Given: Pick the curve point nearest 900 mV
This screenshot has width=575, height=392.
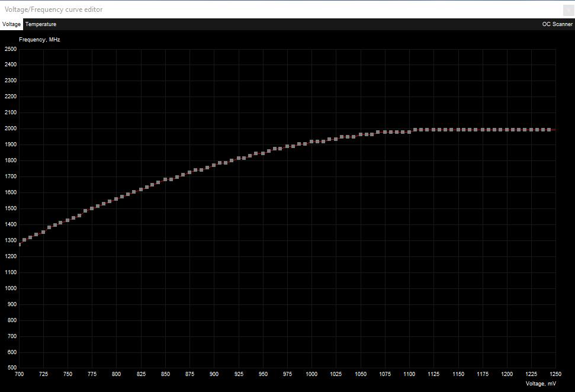Looking at the screenshot, I should pyautogui.click(x=214, y=165).
